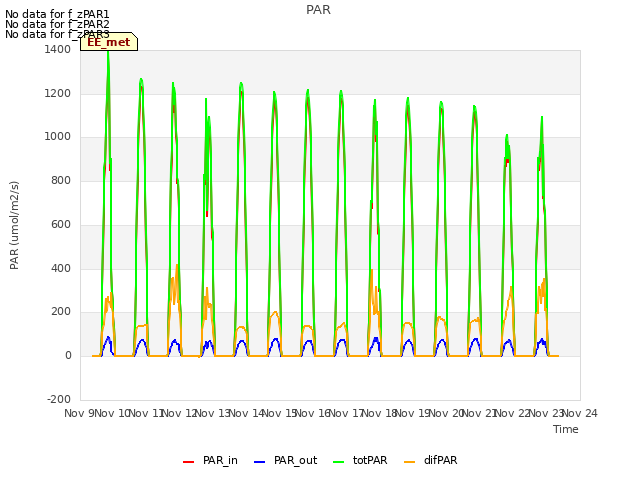
Task: Click the y-axis label PAR (umol/m2/s)
Action: click(14, 225)
